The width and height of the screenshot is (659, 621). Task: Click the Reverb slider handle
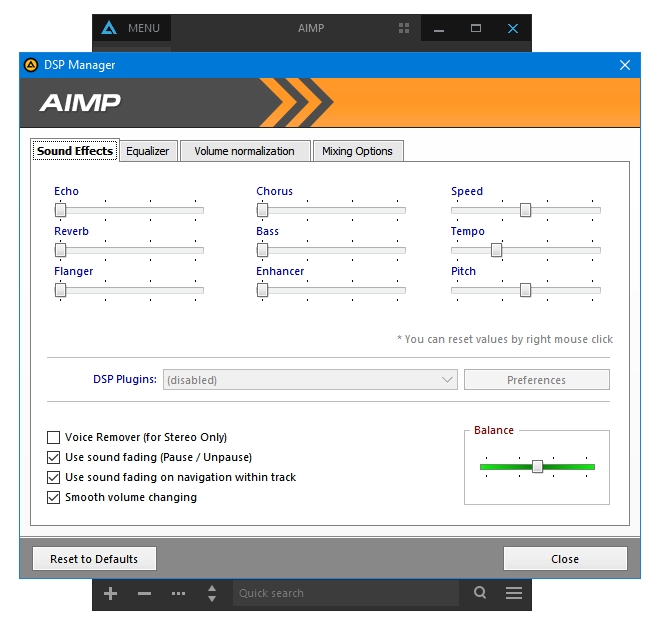61,250
